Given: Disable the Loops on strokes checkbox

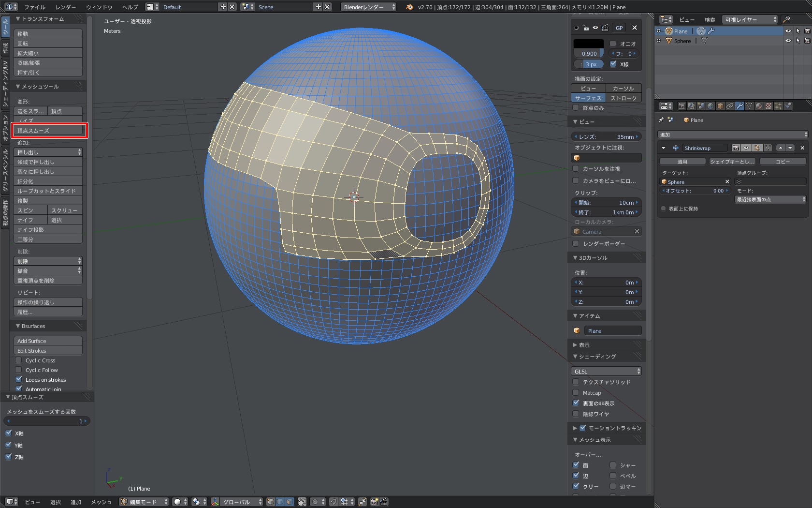Looking at the screenshot, I should (19, 379).
